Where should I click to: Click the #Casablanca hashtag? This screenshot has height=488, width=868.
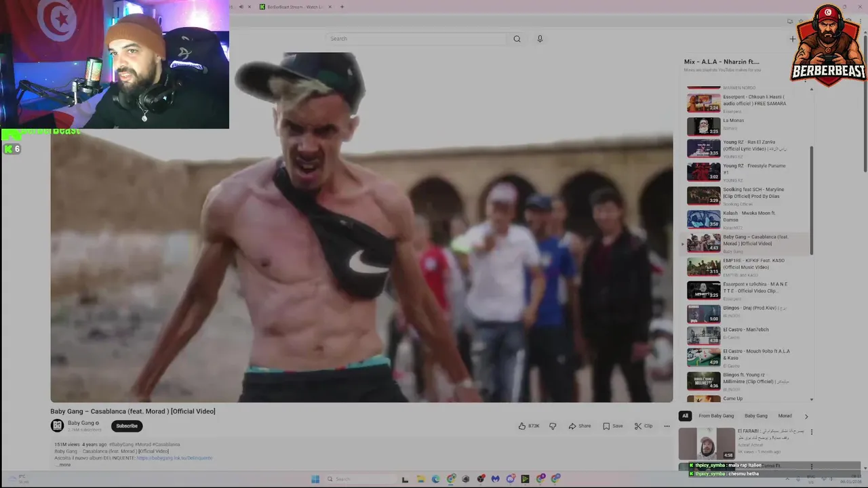pyautogui.click(x=166, y=445)
